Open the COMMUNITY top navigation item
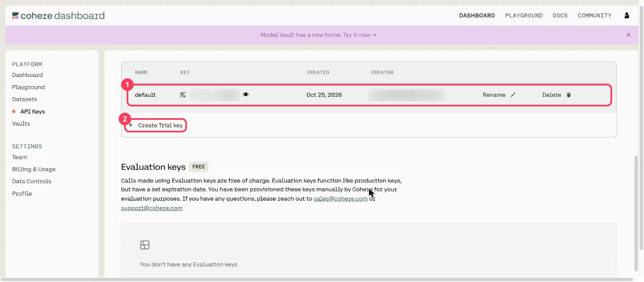Image resolution: width=644 pixels, height=282 pixels. click(595, 16)
